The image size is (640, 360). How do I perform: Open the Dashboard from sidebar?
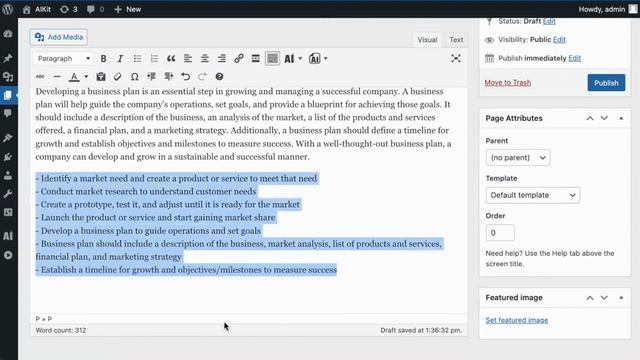coord(8,34)
